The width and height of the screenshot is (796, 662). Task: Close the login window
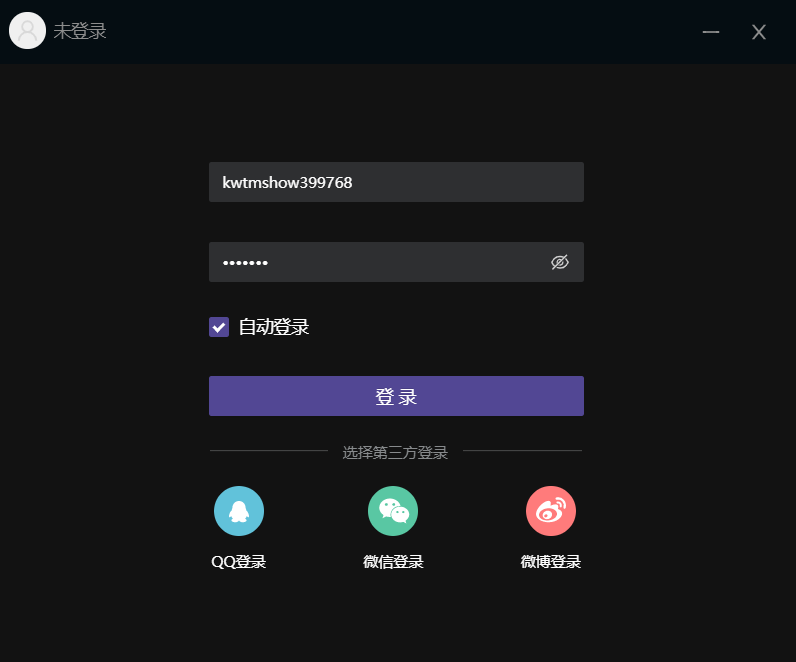(x=759, y=32)
